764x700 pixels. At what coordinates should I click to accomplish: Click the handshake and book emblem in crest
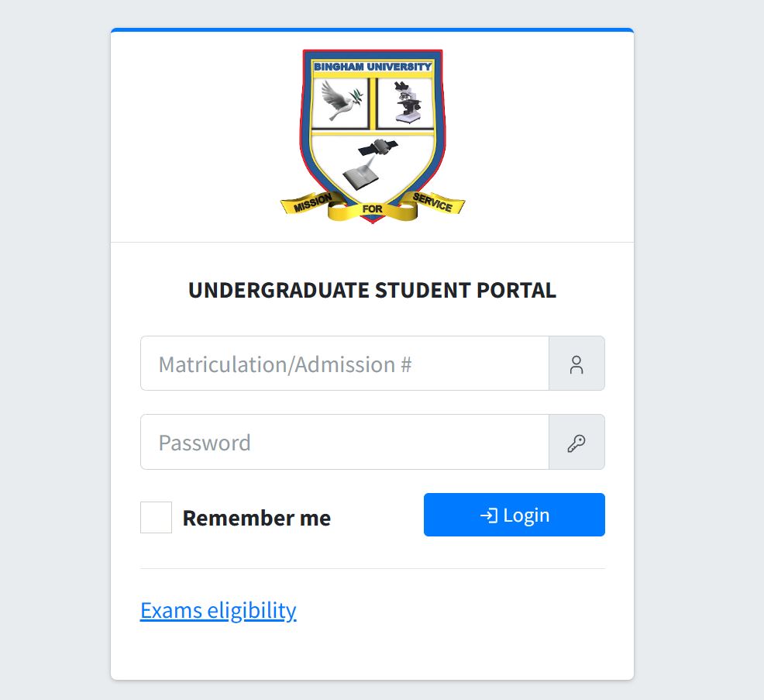370,162
